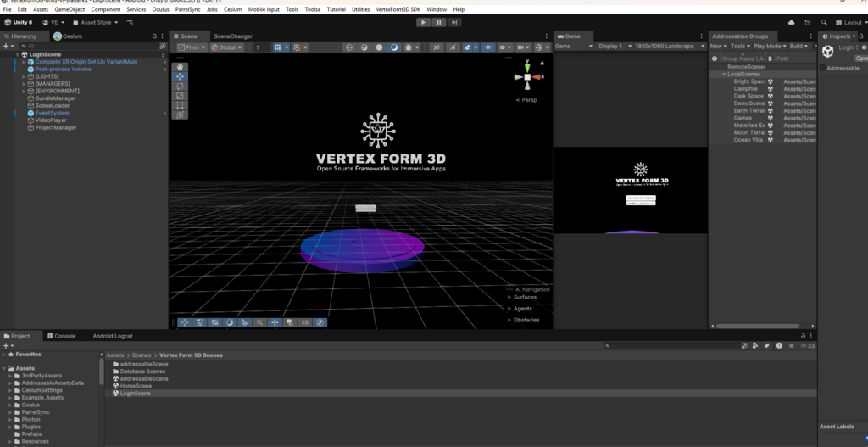The height and width of the screenshot is (447, 868).
Task: Click the Step frame button
Action: (x=455, y=22)
